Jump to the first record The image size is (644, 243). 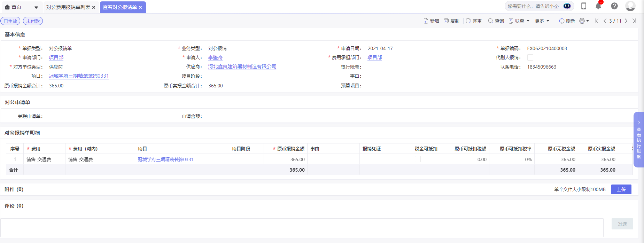click(597, 21)
